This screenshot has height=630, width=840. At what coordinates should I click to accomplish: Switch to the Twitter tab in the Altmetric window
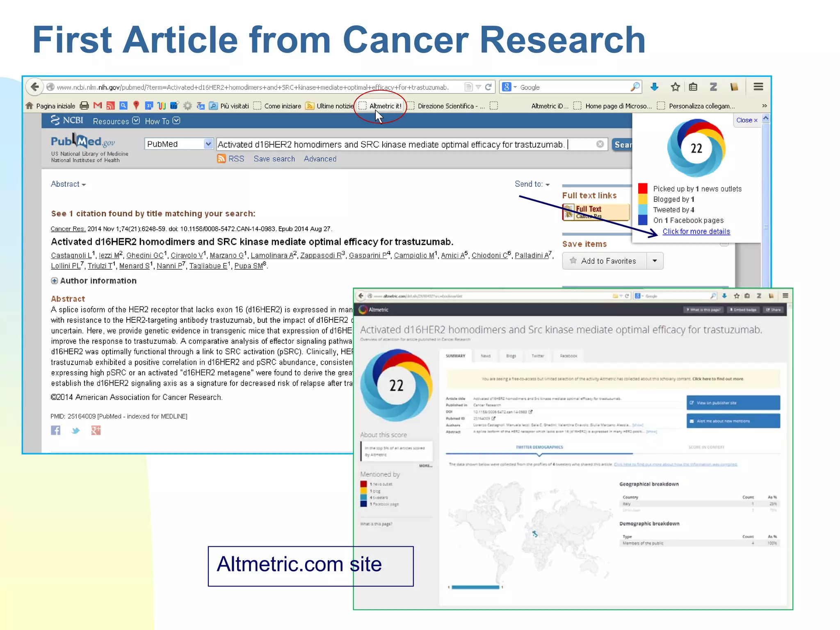tap(538, 356)
